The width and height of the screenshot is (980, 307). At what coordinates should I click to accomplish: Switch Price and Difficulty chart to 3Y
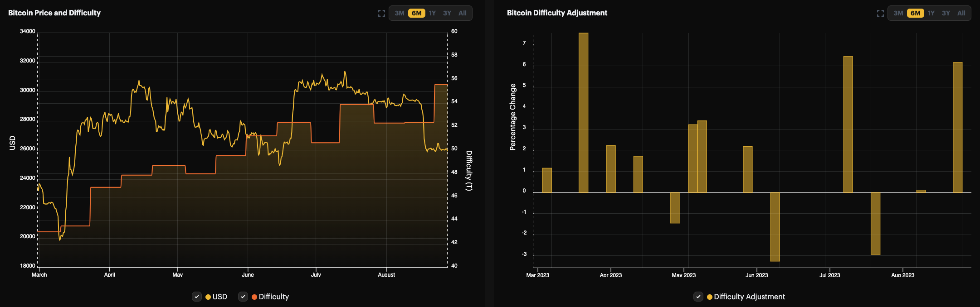pyautogui.click(x=447, y=14)
